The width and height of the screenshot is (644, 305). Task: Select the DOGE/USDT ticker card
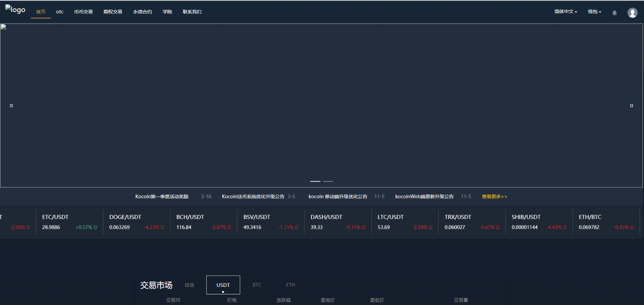(136, 222)
